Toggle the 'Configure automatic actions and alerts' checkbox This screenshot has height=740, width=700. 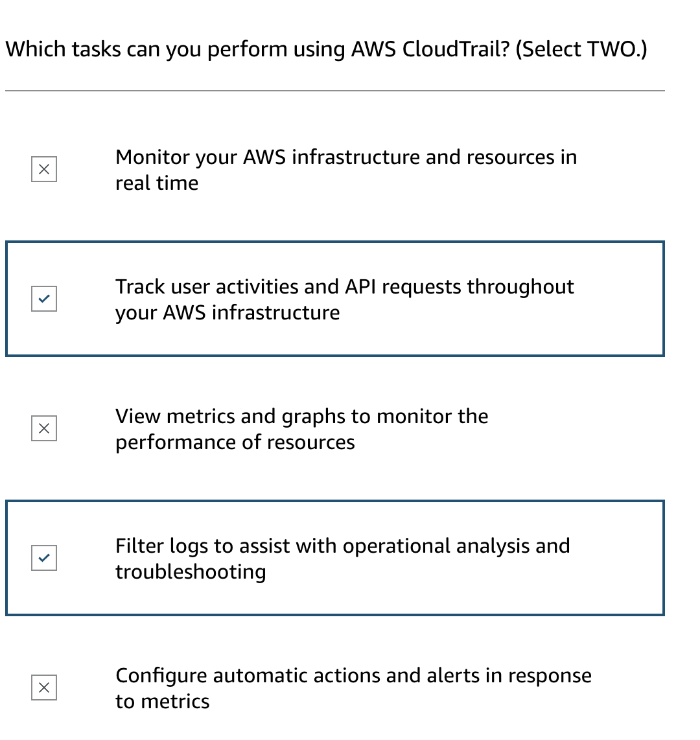[x=44, y=688]
